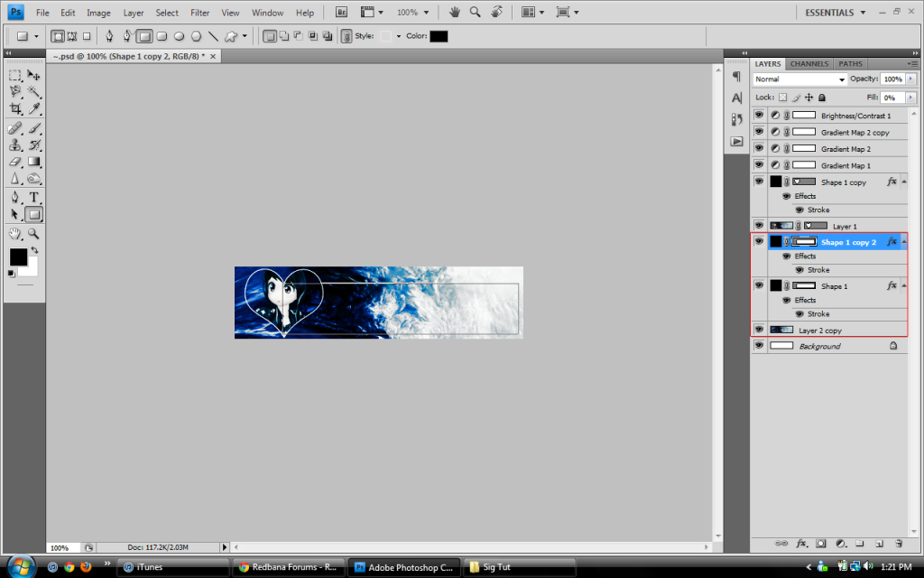Choose the Custom Shape option

point(230,36)
